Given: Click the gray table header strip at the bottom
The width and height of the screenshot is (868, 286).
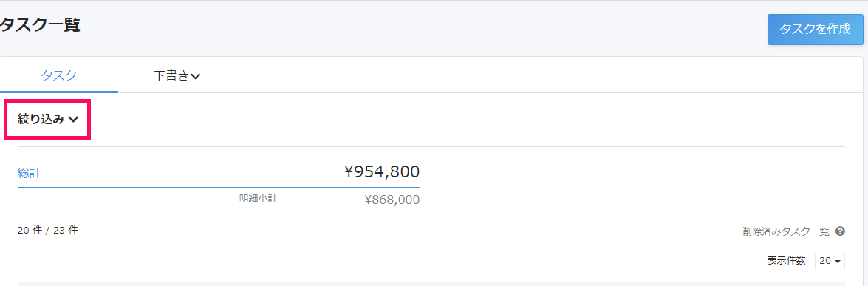Looking at the screenshot, I should tap(431, 284).
